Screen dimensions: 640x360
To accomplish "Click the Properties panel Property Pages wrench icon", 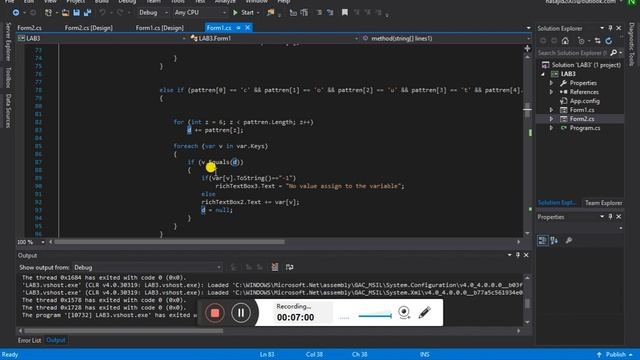I will tap(569, 240).
